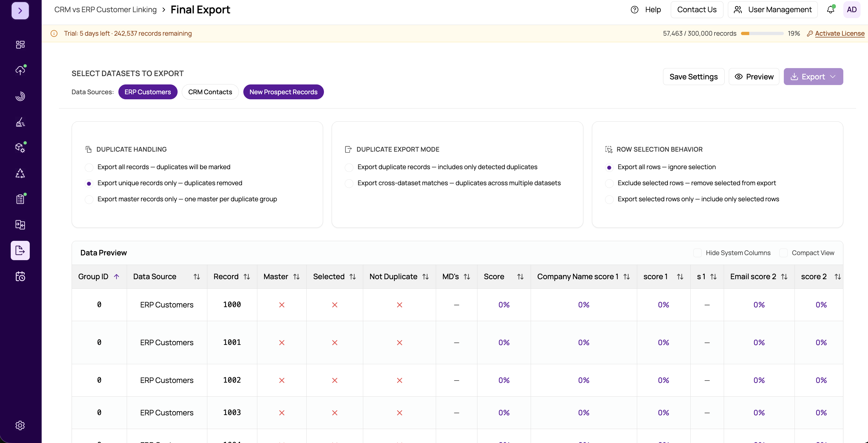This screenshot has width=868, height=443.
Task: Open the dashboard grid icon in sidebar
Action: click(20, 45)
